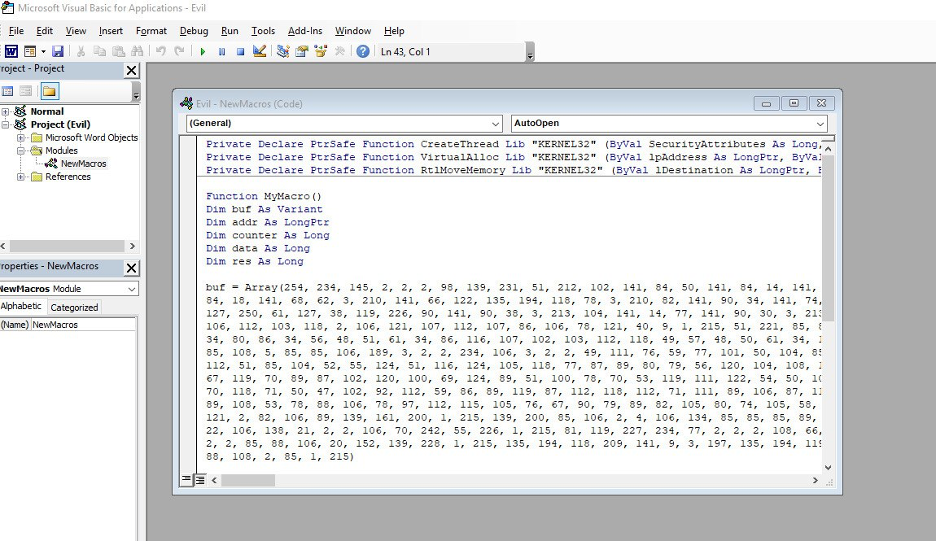Toggle Folders icon in Project panel
Image resolution: width=936 pixels, height=542 pixels.
pyautogui.click(x=49, y=91)
